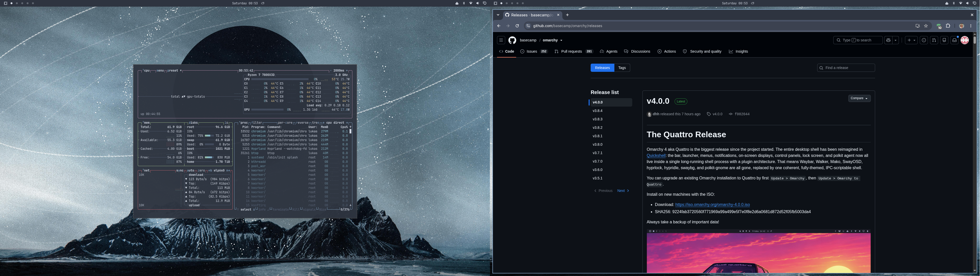This screenshot has width=980, height=276.
Task: Expand the omarchy repository caret dropdown
Action: tap(561, 40)
